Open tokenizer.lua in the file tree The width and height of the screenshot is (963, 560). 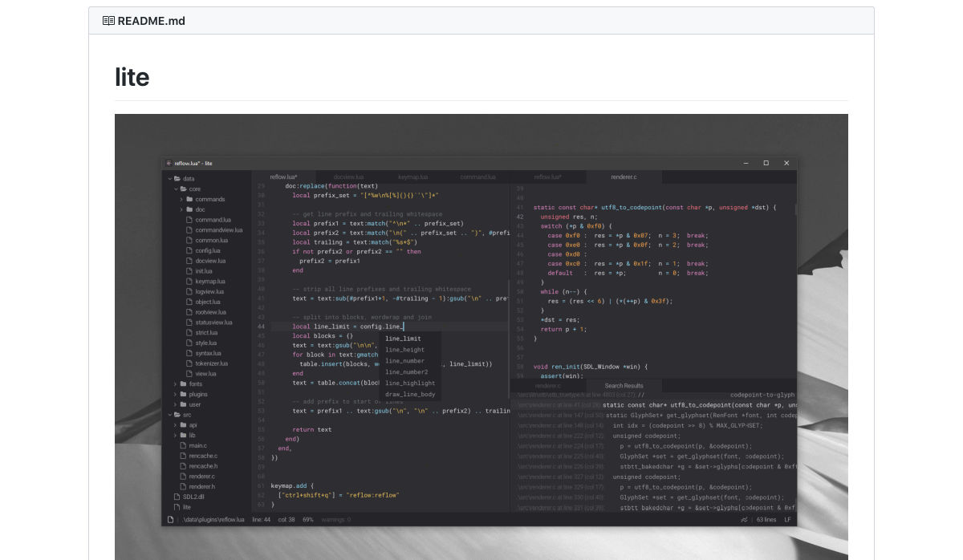tap(211, 363)
